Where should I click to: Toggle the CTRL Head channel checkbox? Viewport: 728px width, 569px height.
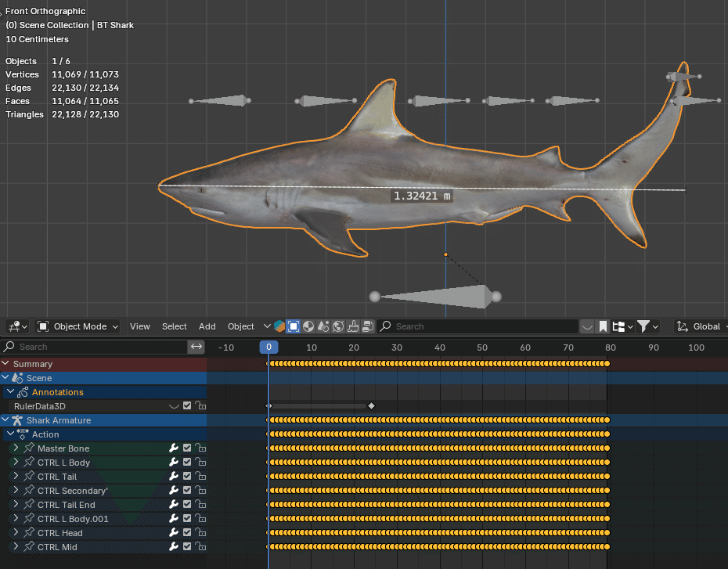pyautogui.click(x=187, y=532)
